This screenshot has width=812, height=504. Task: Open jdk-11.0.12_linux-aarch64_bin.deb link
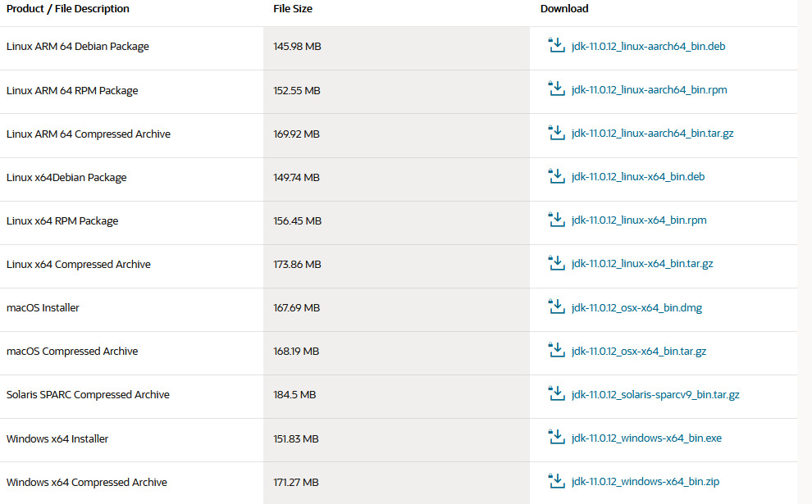coord(648,46)
